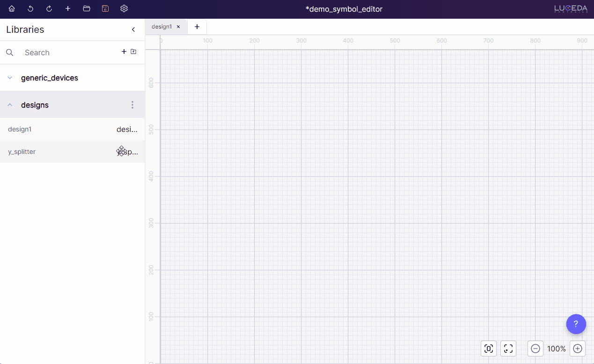
Task: Collapse the designs library
Action: [x=10, y=105]
